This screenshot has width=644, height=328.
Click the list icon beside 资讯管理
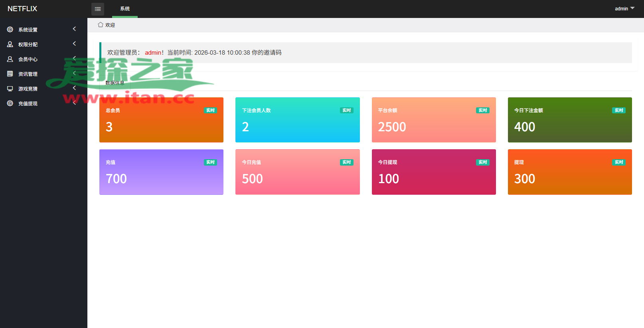pos(10,74)
